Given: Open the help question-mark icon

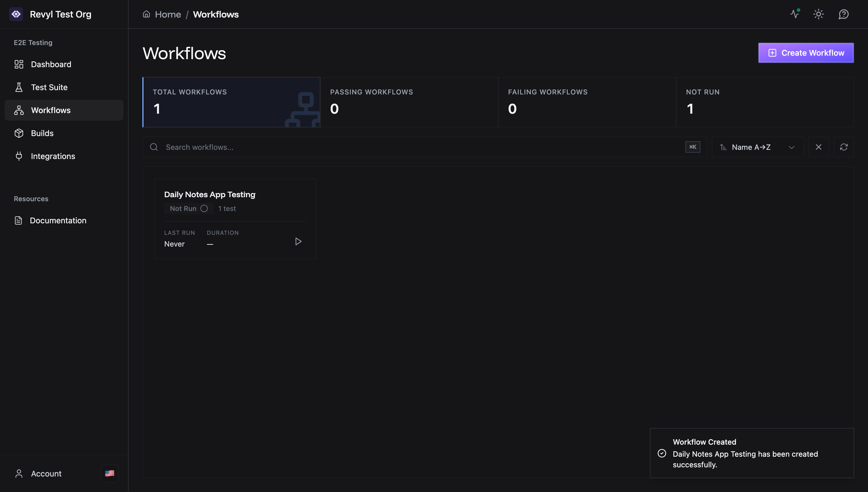Looking at the screenshot, I should click(843, 14).
